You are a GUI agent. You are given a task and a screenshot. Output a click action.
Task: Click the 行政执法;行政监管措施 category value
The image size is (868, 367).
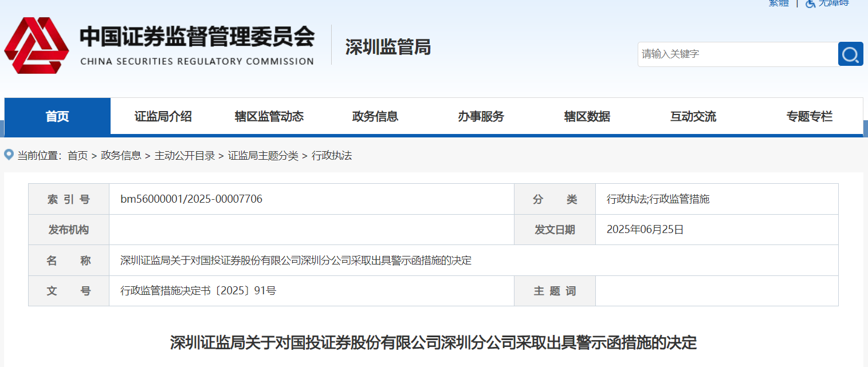(x=658, y=199)
